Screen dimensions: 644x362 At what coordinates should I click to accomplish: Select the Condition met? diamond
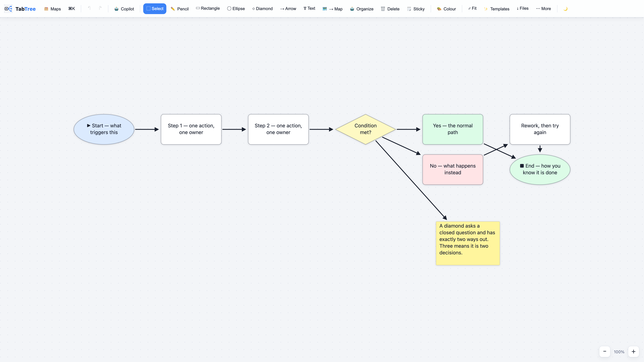click(365, 129)
